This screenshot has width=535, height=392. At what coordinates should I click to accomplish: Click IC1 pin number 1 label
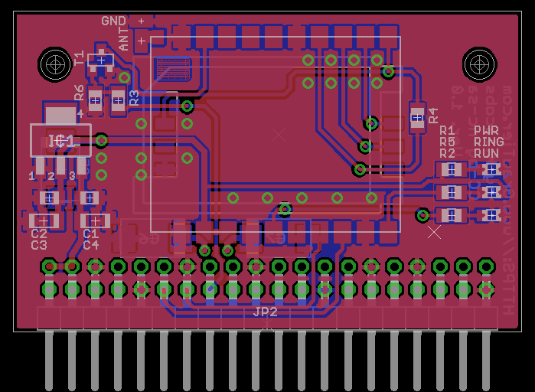click(31, 176)
